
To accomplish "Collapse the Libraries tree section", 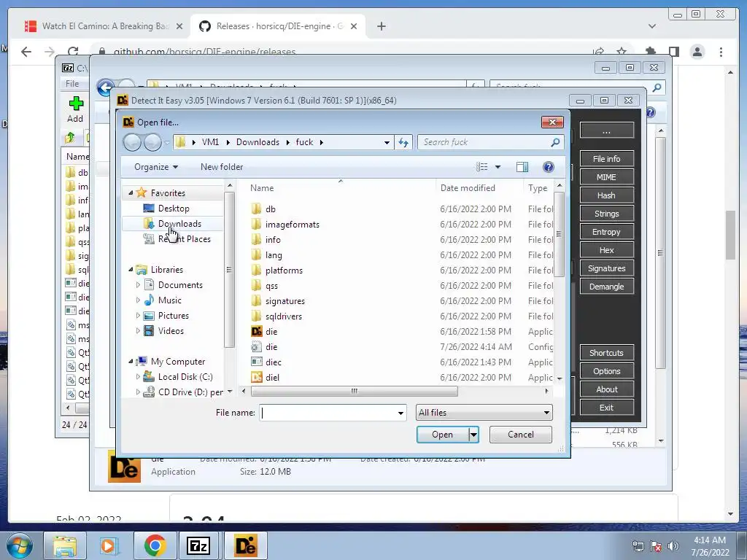I will pos(131,270).
